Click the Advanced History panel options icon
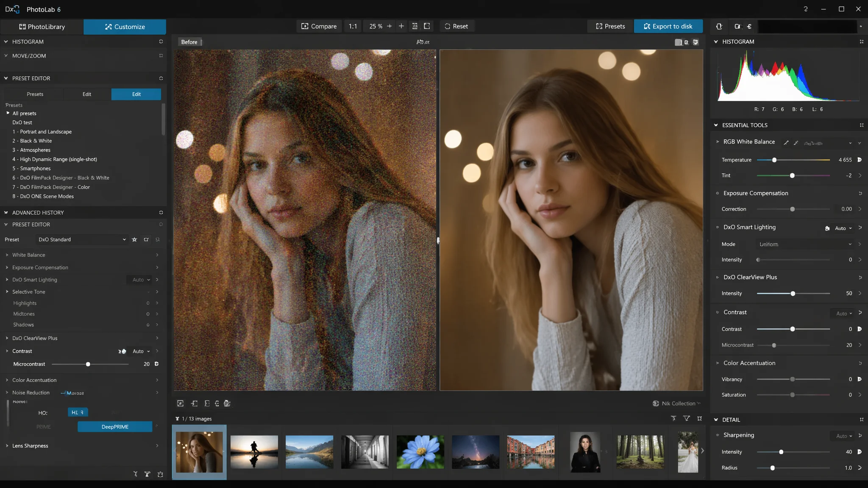 pyautogui.click(x=161, y=212)
